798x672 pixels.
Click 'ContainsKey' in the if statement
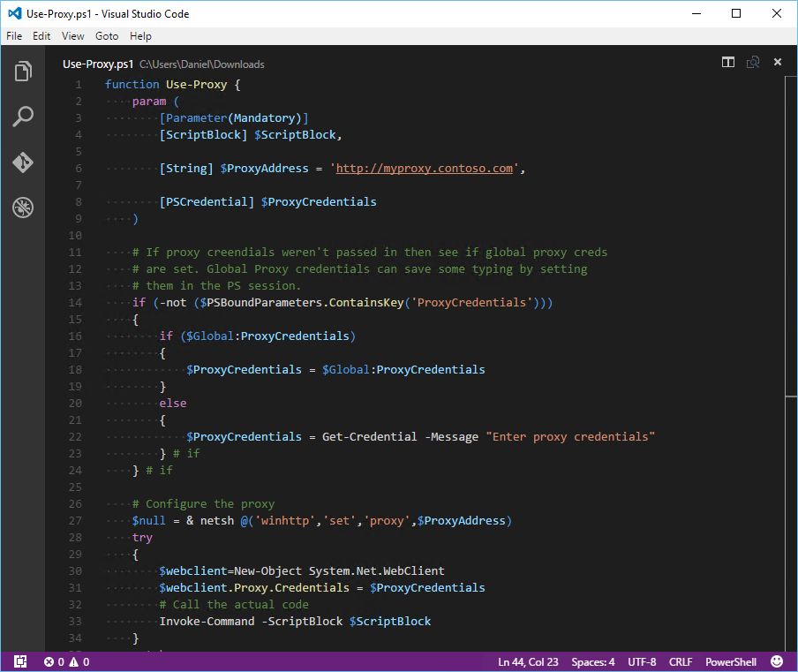pyautogui.click(x=366, y=303)
